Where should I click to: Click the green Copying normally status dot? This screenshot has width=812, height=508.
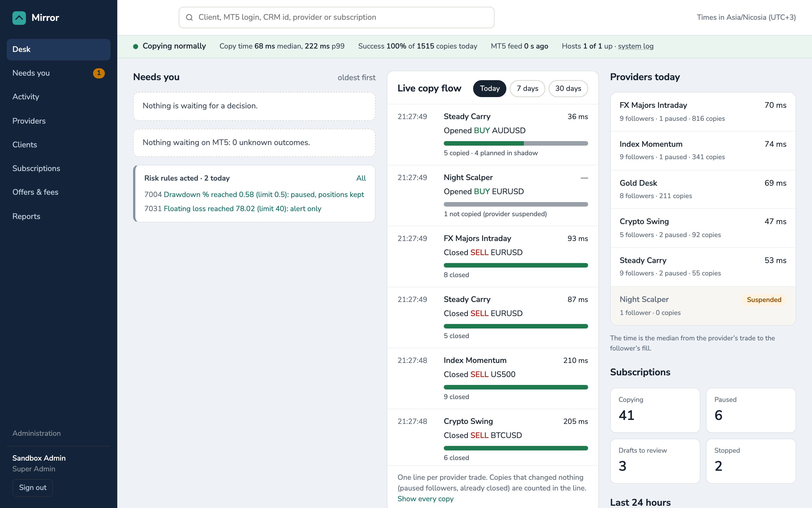coord(136,46)
